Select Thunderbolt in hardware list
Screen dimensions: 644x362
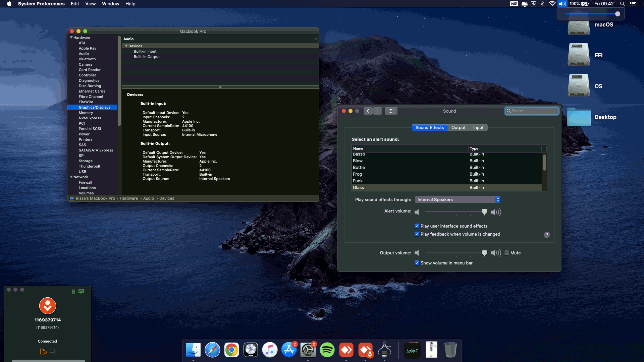[90, 166]
